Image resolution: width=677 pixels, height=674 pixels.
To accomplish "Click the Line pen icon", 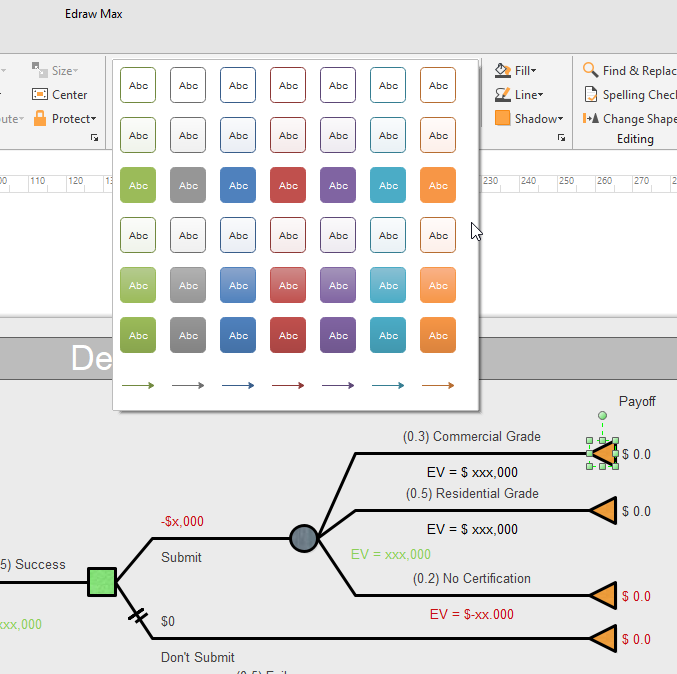I will point(503,95).
